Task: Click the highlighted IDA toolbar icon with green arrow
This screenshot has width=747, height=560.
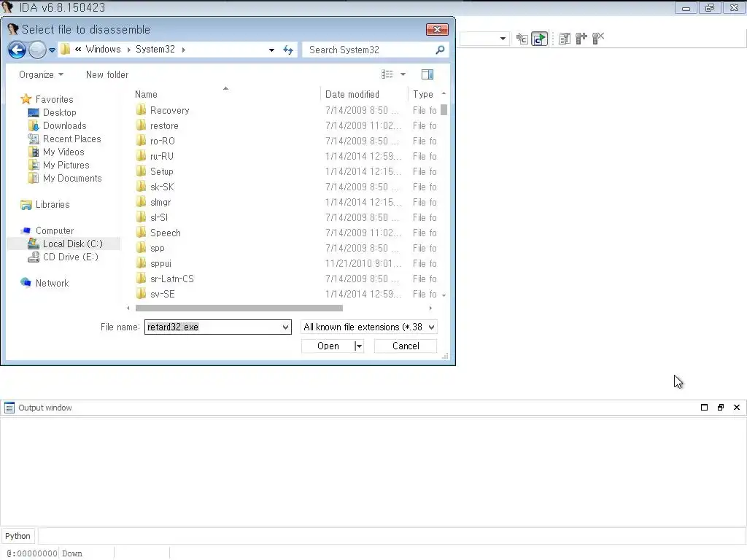Action: point(539,39)
